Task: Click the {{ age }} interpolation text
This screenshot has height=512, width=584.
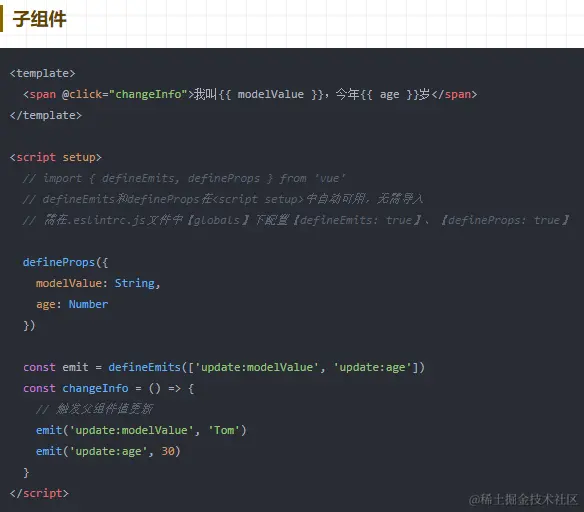Action: 389,94
